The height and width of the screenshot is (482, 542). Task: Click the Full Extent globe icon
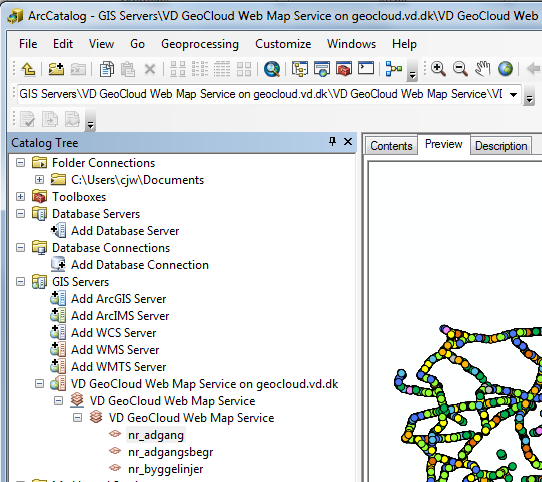coord(505,68)
